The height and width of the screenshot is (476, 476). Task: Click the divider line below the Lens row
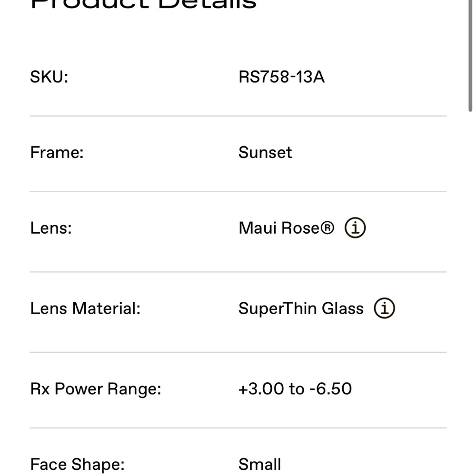coord(238,272)
